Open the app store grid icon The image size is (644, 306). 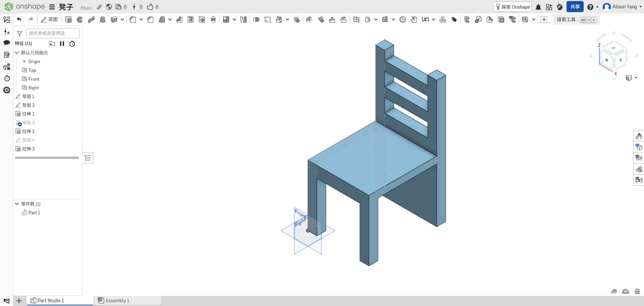click(549, 7)
